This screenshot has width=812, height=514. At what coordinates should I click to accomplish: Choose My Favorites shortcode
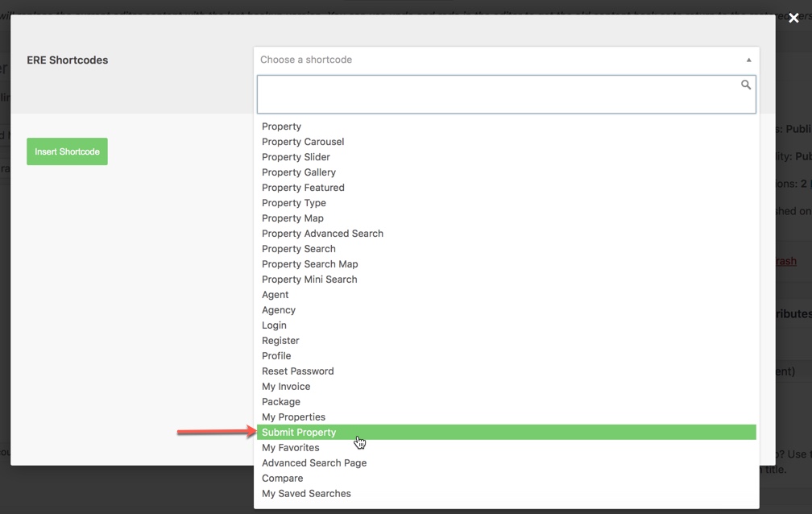(507, 447)
